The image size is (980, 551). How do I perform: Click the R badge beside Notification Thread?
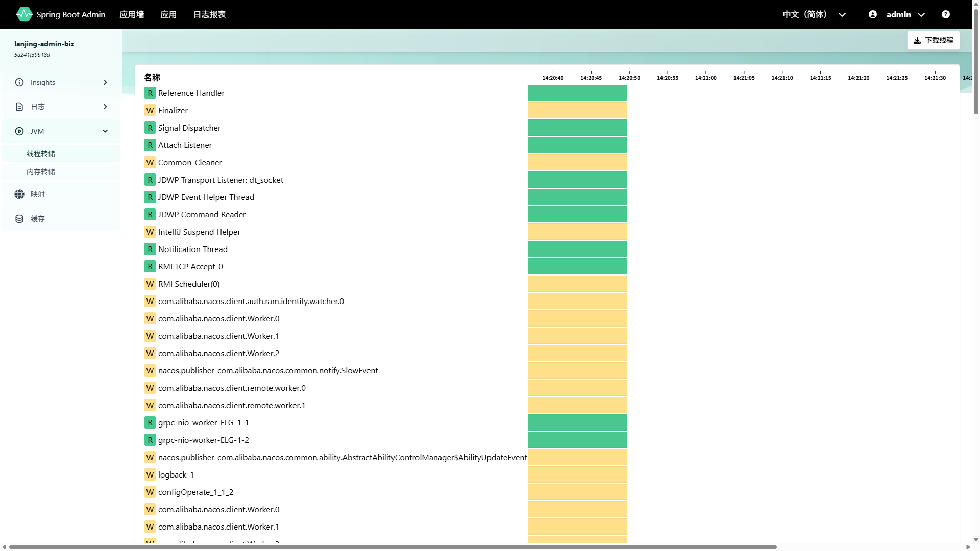point(150,249)
